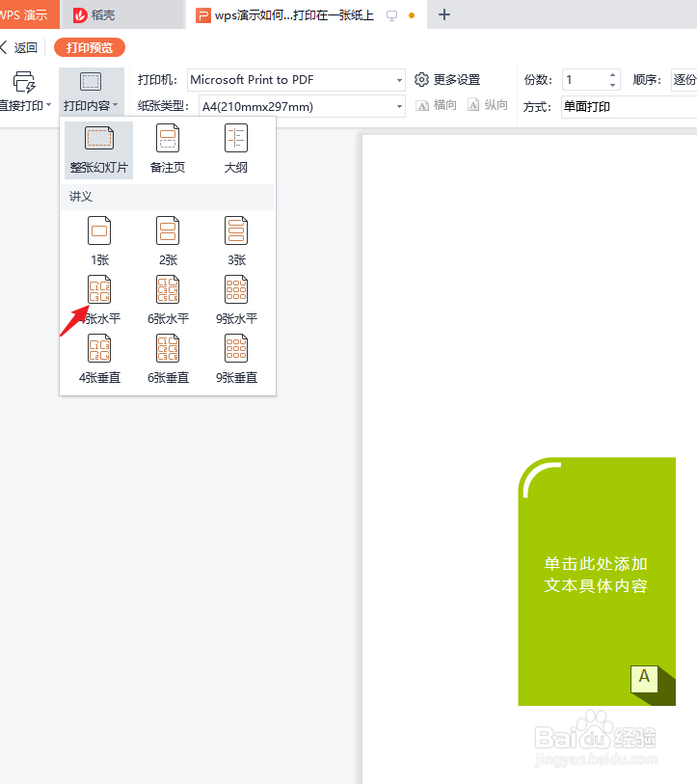Pick the 9张水平 handout layout
The width and height of the screenshot is (697, 784).
click(x=236, y=300)
